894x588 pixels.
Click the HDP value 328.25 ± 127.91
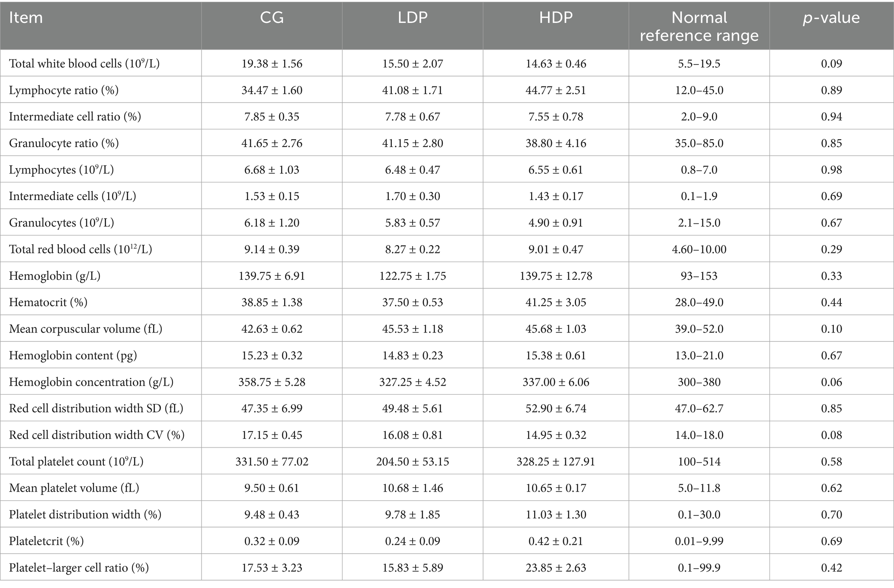(556, 462)
